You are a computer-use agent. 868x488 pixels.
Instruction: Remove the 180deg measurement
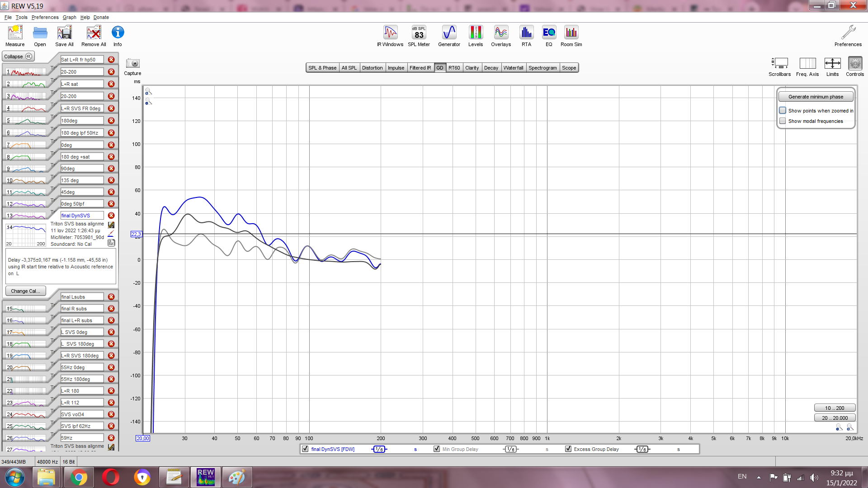(x=111, y=121)
